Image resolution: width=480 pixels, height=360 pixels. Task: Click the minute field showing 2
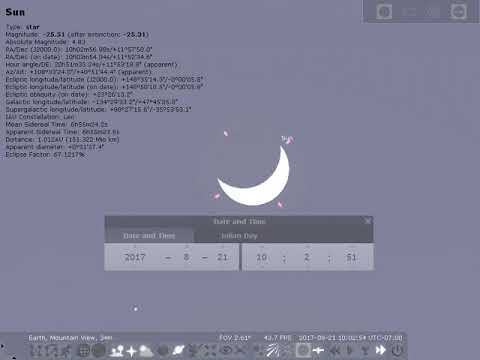[307, 257]
